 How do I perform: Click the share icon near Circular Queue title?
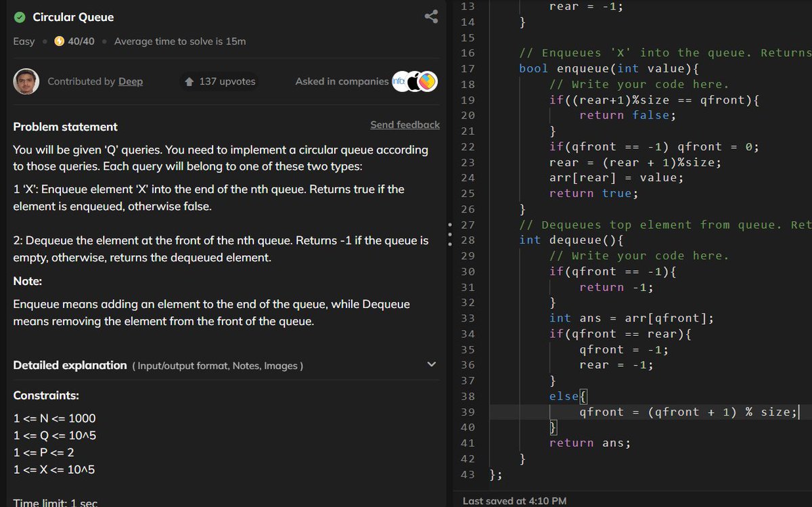(432, 18)
